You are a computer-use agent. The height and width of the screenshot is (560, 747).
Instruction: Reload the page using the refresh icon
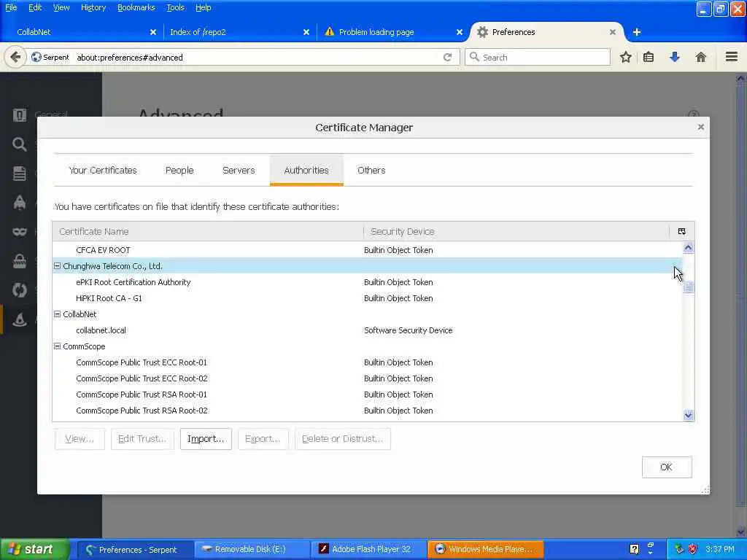click(x=447, y=57)
